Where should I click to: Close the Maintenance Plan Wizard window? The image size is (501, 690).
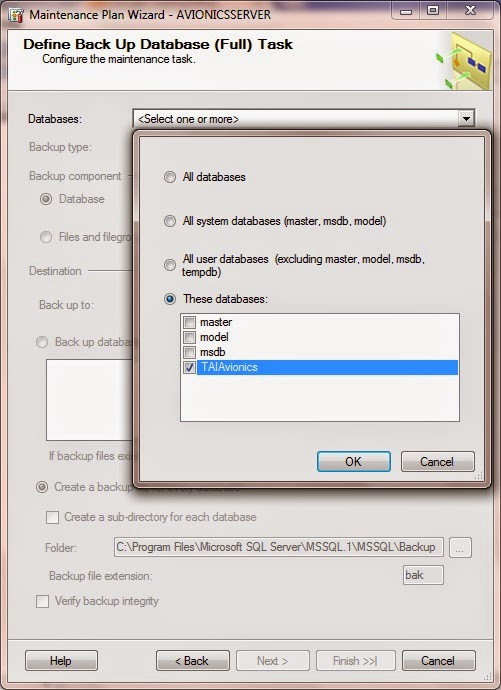click(x=471, y=11)
